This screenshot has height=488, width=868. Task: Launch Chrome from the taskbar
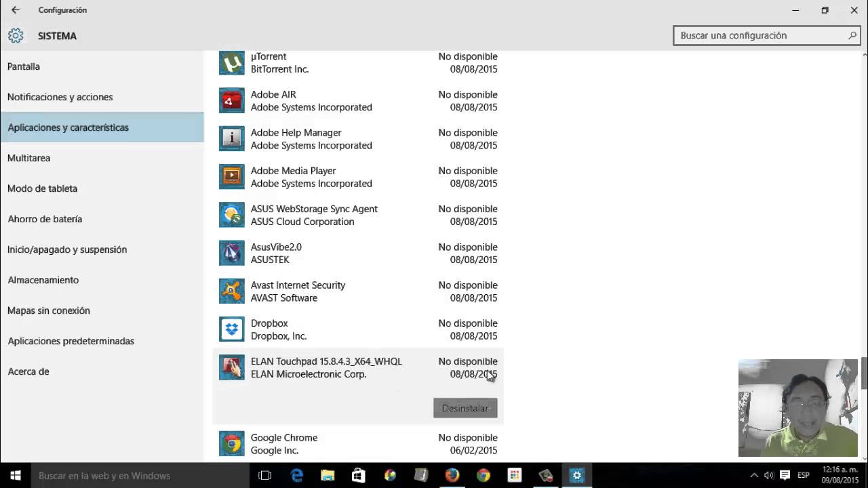pyautogui.click(x=484, y=475)
